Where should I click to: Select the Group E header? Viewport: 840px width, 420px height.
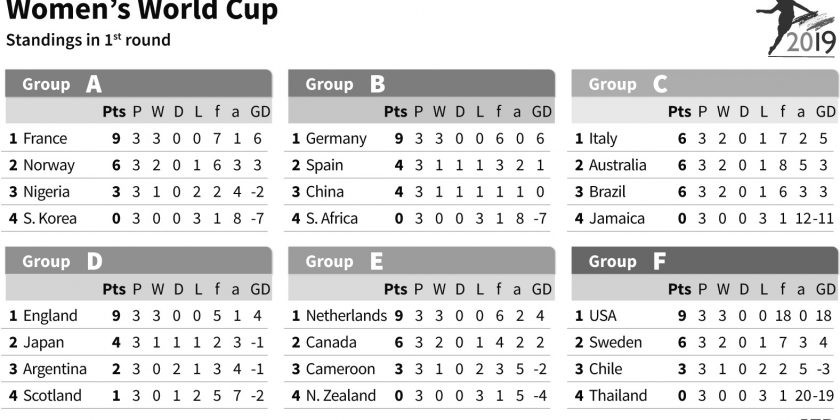[x=421, y=262]
